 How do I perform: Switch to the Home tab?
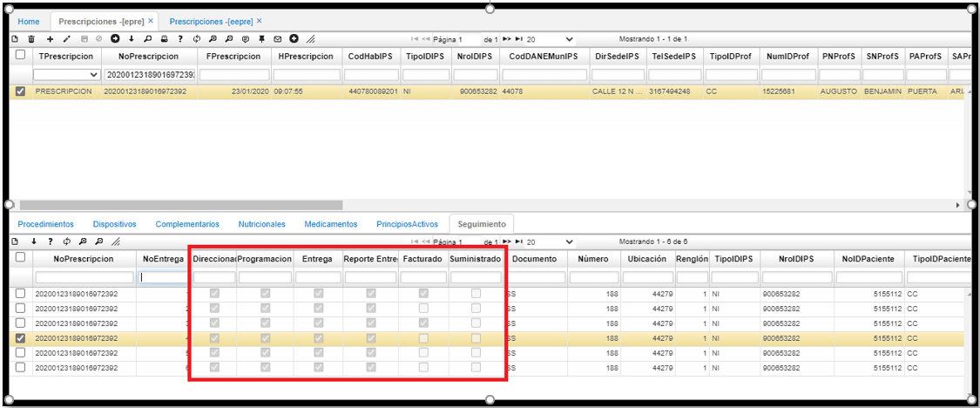[28, 21]
